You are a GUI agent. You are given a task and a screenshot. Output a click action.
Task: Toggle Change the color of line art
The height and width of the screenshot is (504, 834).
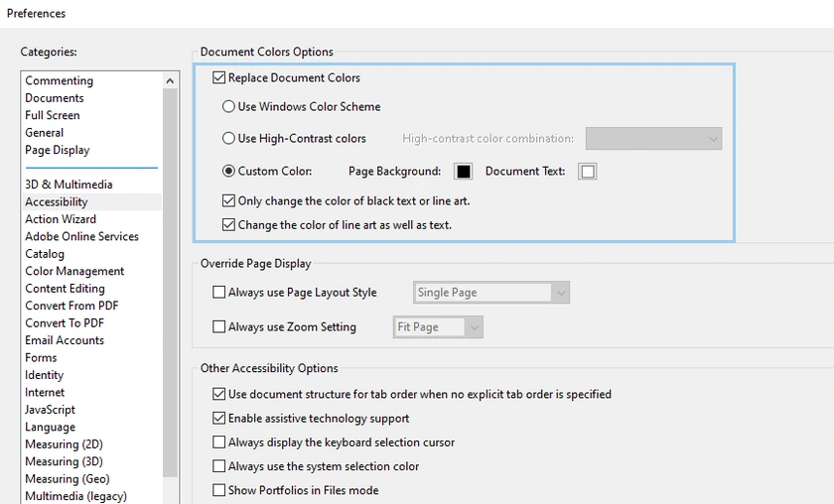point(229,225)
